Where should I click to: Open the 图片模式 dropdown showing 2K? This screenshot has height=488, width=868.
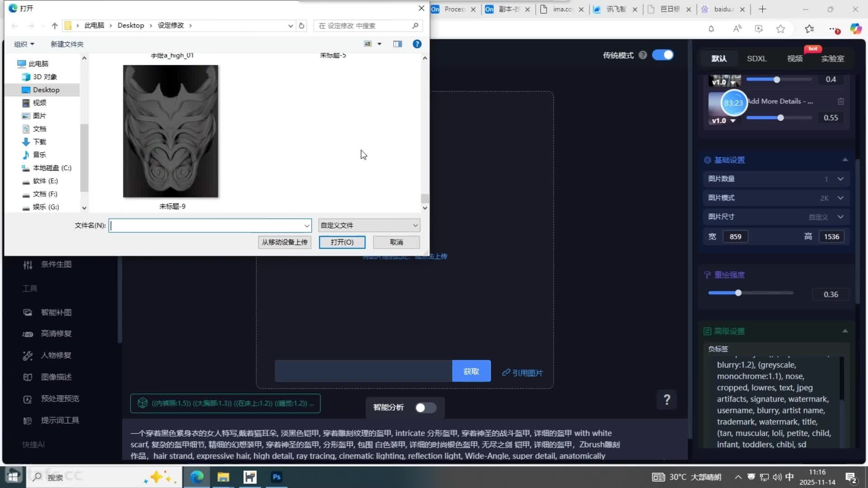840,198
